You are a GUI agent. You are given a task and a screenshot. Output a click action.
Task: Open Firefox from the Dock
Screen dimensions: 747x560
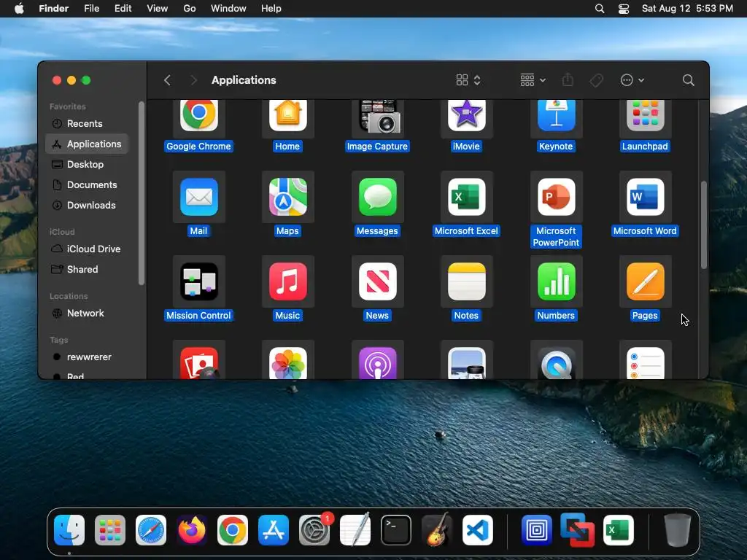coord(192,530)
